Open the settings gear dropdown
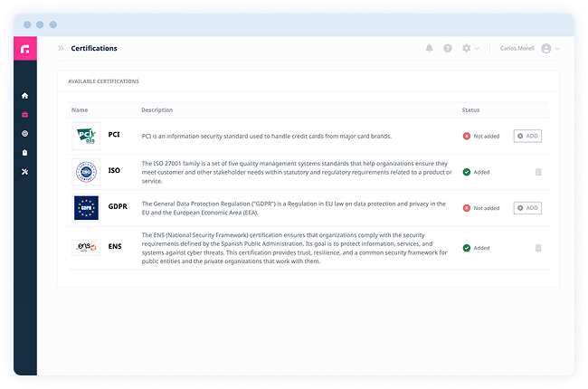The width and height of the screenshot is (588, 389). pos(469,49)
